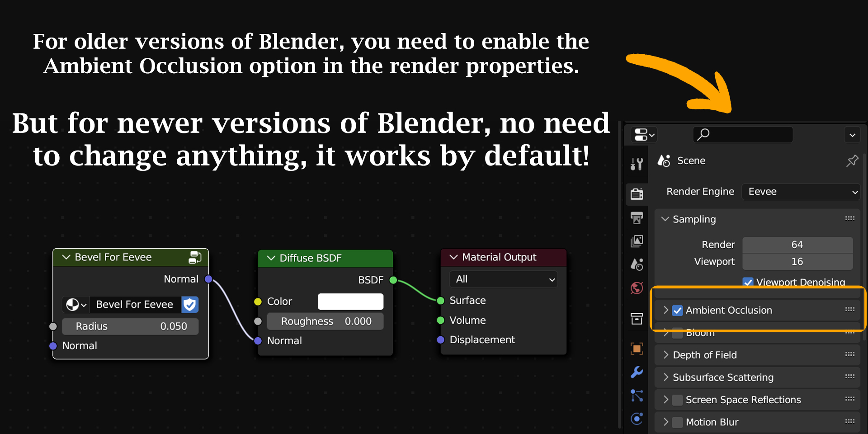Click the Subsurface Scattering panel label
Screen dimensions: 868x434
[x=723, y=377]
